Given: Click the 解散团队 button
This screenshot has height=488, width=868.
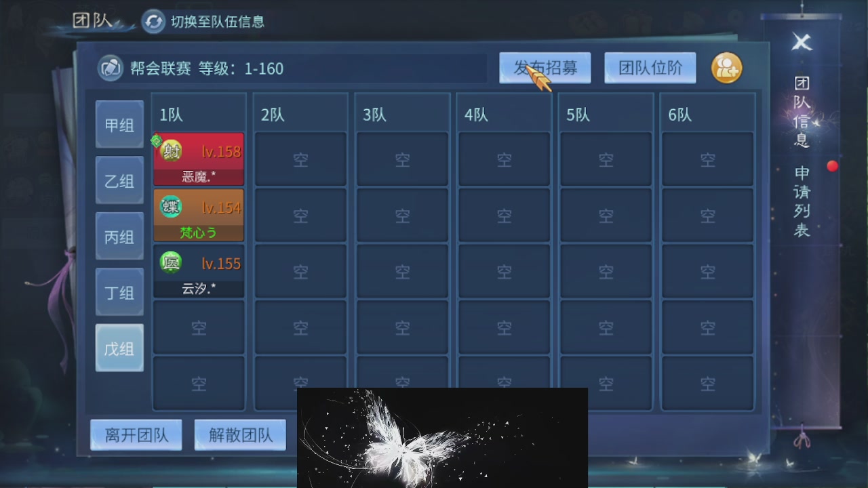Looking at the screenshot, I should [240, 434].
